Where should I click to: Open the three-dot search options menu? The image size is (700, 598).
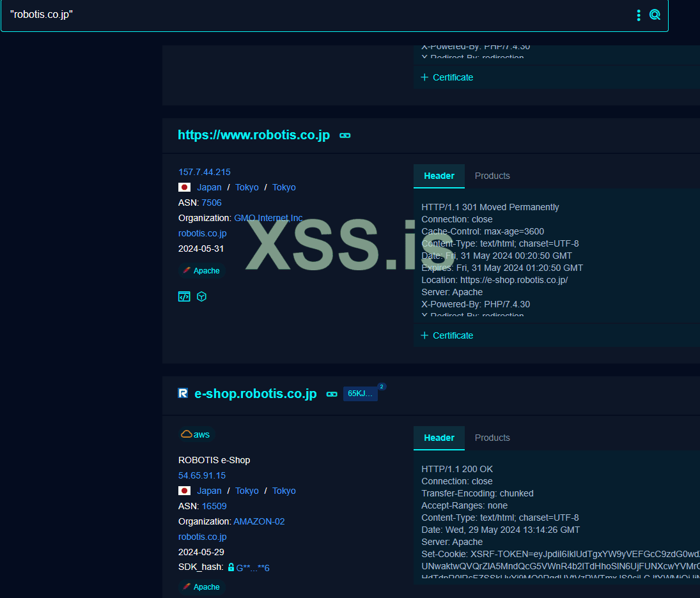639,15
